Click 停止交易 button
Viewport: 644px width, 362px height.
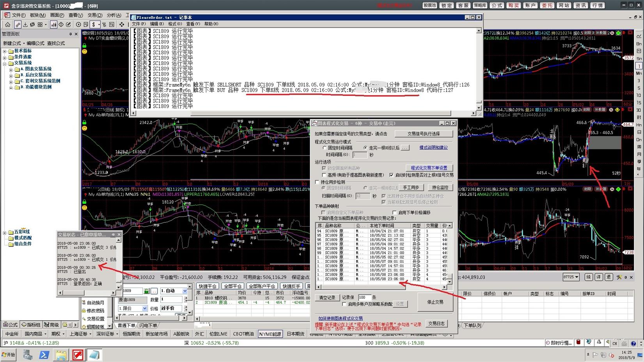pos(435,302)
